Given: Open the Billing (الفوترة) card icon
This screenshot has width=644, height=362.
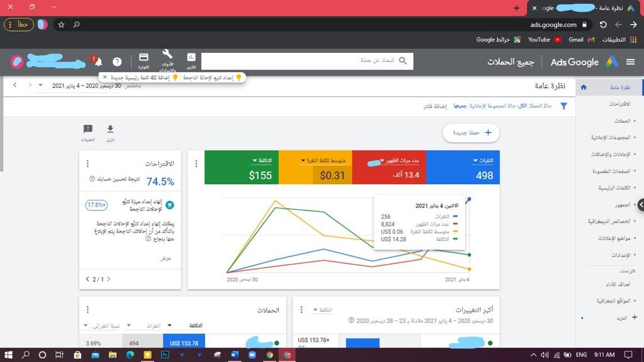Looking at the screenshot, I should (143, 60).
